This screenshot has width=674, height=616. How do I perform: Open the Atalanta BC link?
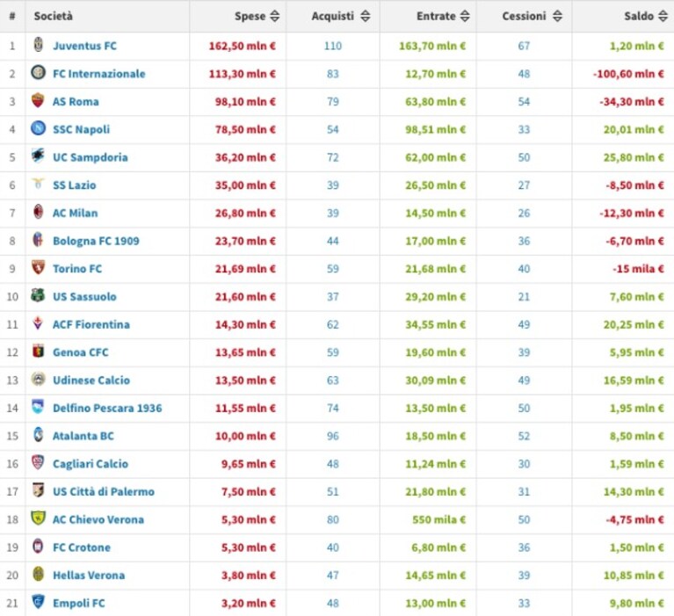83,436
